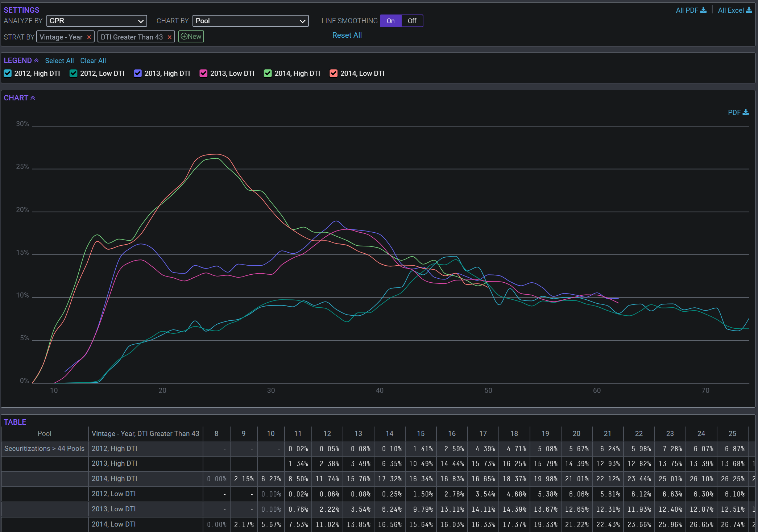Collapse Chart section chevron
The image size is (758, 532).
click(33, 98)
